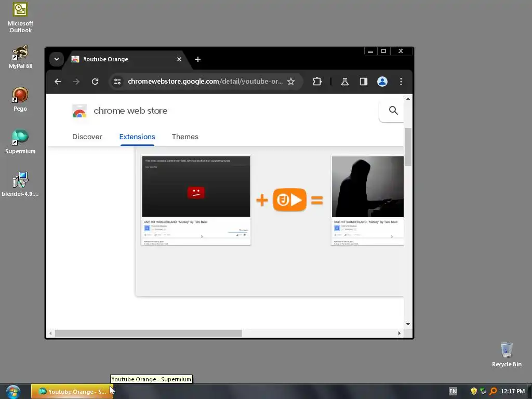Image resolution: width=532 pixels, height=399 pixels.
Task: Open the hooded figure screenshot thumbnail
Action: [x=368, y=200]
